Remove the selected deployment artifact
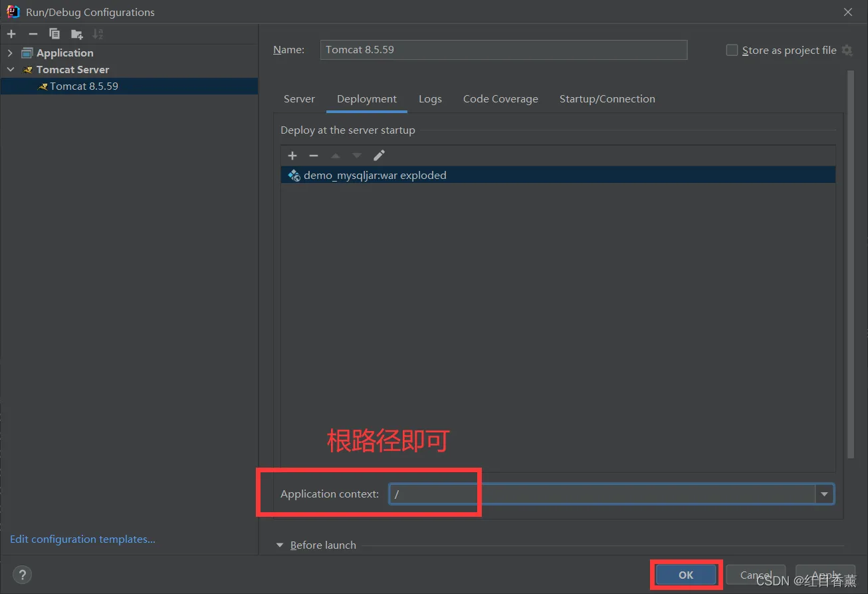This screenshot has height=594, width=868. coord(314,156)
